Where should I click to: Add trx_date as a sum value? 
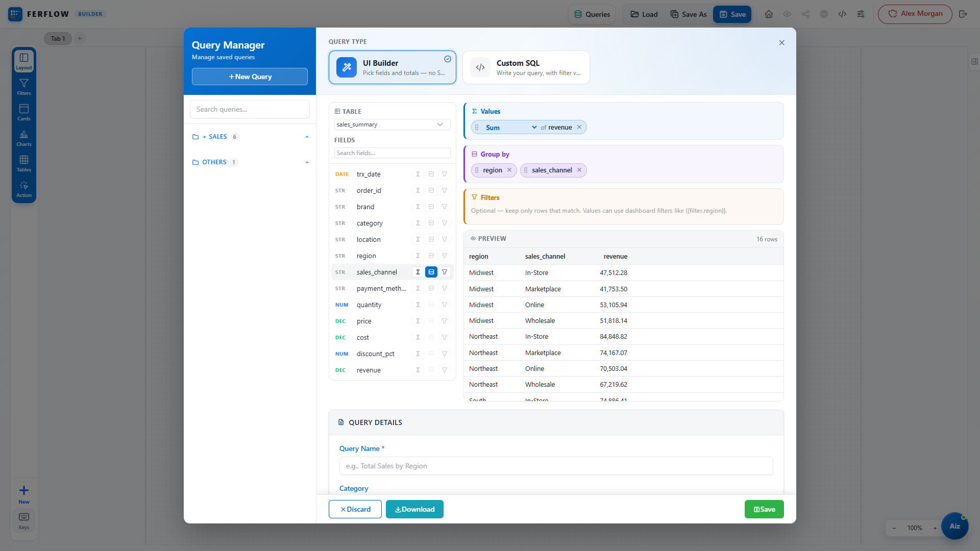418,174
